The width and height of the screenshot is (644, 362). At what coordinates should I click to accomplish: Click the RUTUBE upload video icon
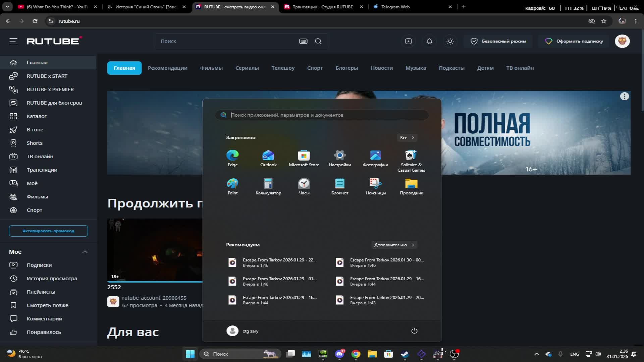tap(408, 41)
